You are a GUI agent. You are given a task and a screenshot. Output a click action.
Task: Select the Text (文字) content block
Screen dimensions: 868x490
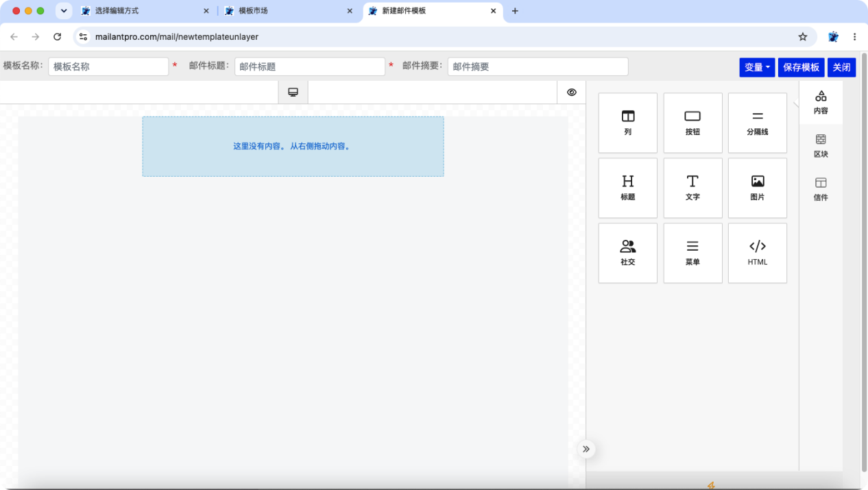[x=692, y=188]
